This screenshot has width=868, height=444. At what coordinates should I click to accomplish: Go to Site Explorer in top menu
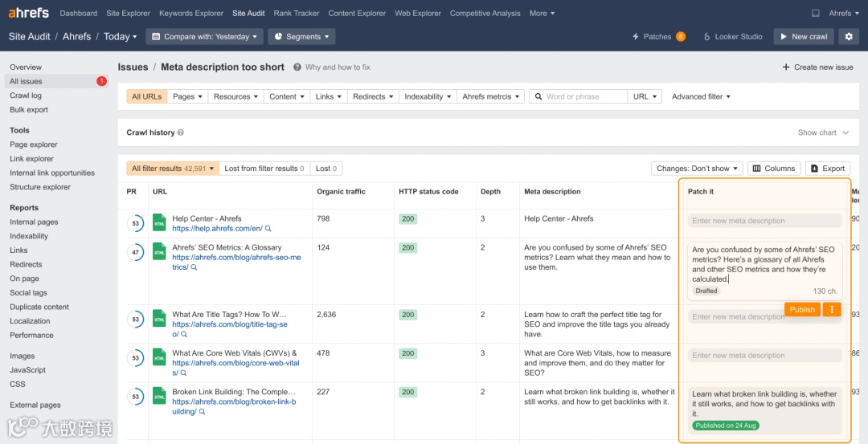coord(128,14)
